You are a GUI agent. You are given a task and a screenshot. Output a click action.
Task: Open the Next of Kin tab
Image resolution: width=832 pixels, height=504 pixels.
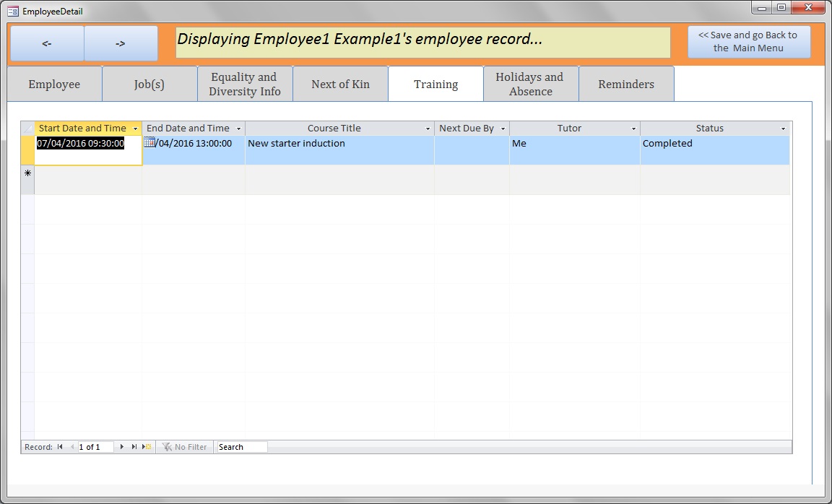point(340,84)
